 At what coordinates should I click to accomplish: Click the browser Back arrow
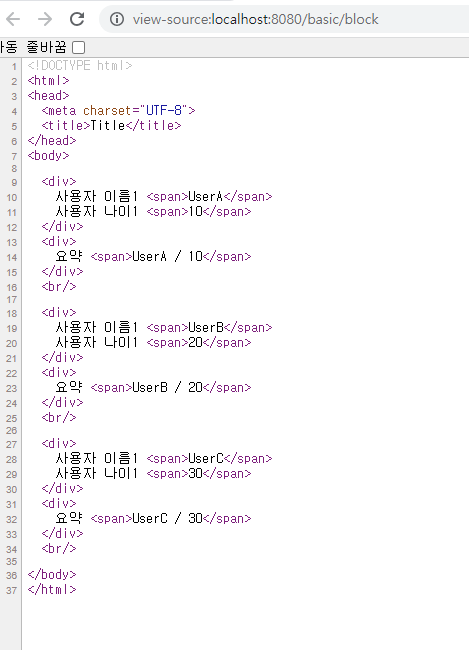coord(13,19)
